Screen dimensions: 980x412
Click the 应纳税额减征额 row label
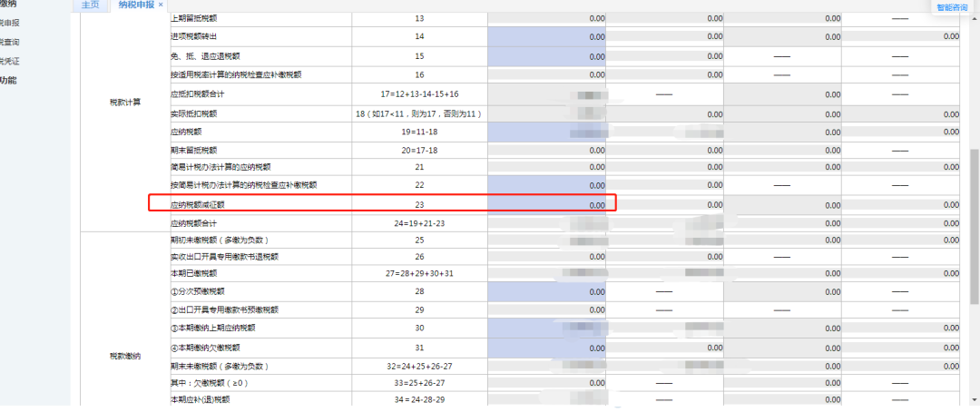198,204
